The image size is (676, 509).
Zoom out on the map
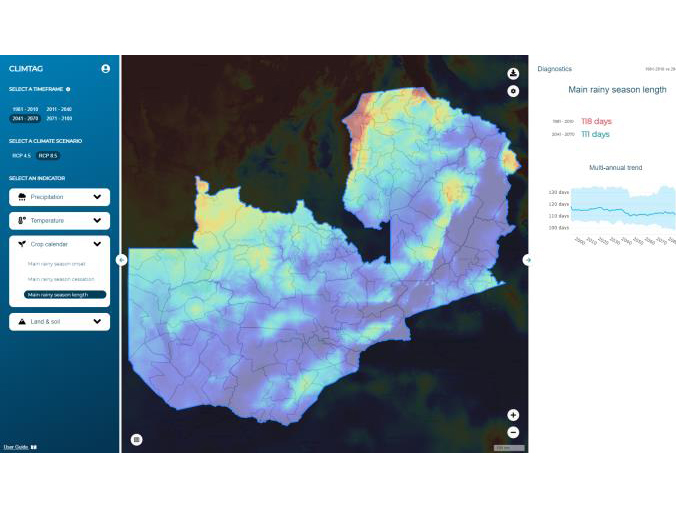(x=513, y=432)
